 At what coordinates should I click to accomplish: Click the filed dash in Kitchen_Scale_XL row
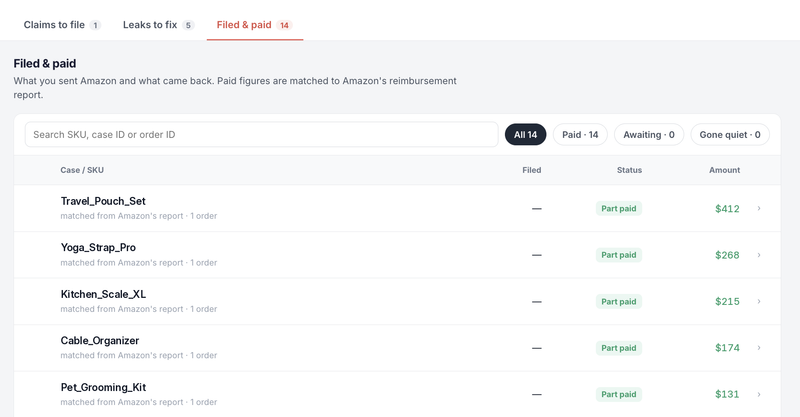(537, 301)
